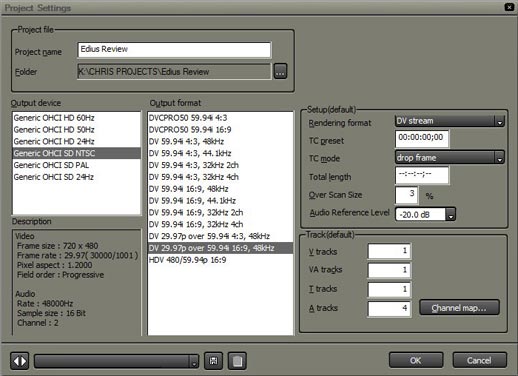
Task: Click the save preset floppy icon
Action: (x=213, y=361)
